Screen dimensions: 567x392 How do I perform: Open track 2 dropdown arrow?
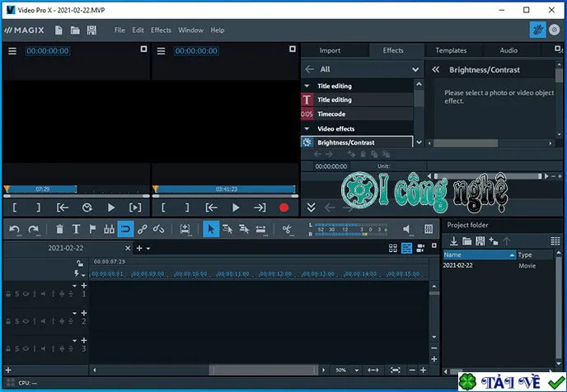pyautogui.click(x=75, y=313)
